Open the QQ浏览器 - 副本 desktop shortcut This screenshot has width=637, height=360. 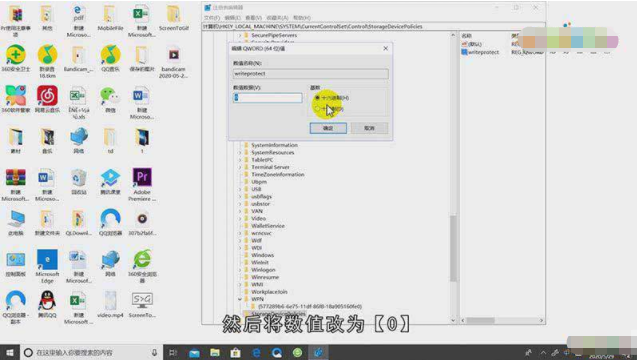[x=16, y=308]
